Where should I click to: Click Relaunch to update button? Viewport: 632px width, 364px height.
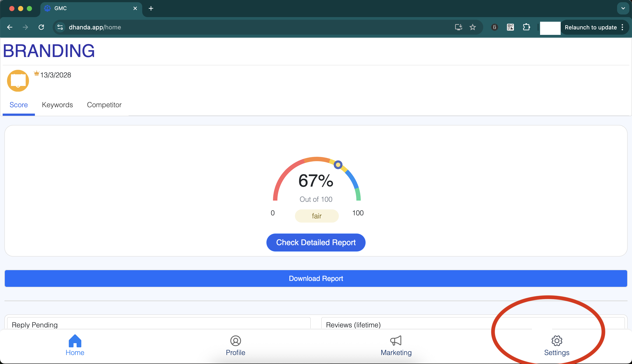point(591,27)
